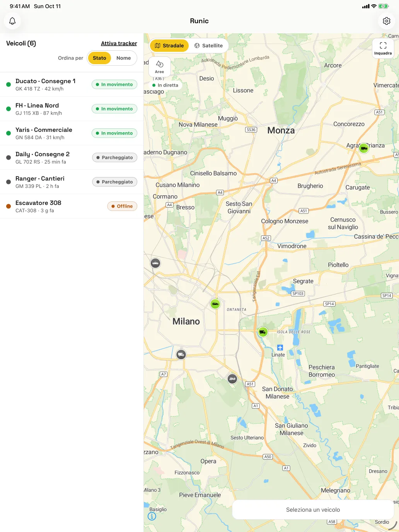Click Attiva tracker link
Screen dimensions: 399x532
click(x=119, y=43)
